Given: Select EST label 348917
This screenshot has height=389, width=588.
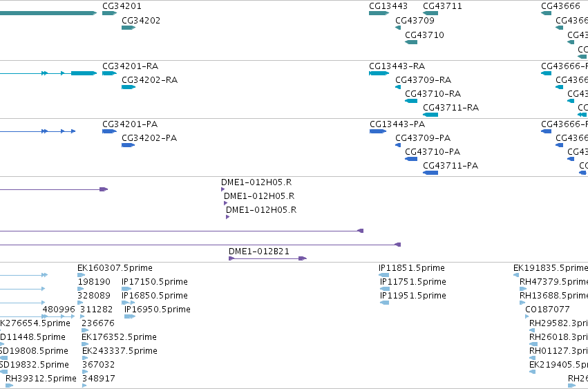Looking at the screenshot, I should 99,379.
